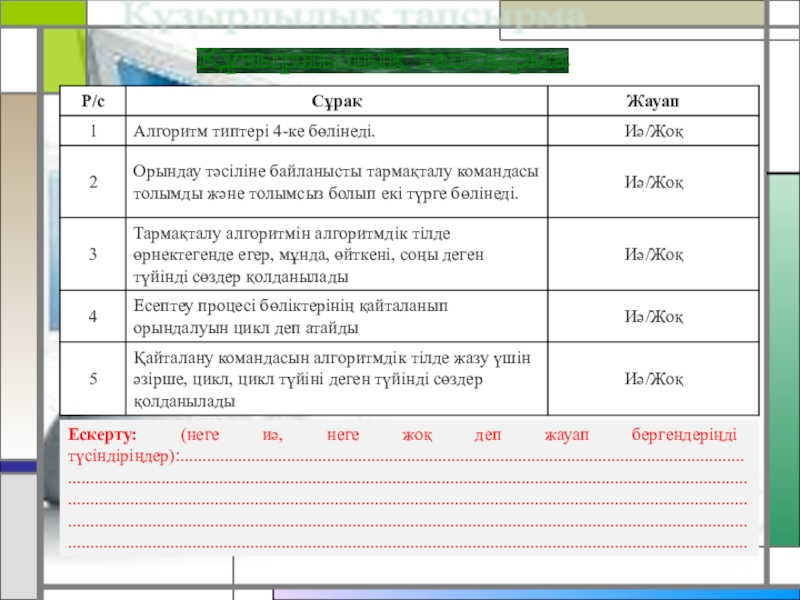Click the red 'Ескерту:' label
Screen dimensions: 800x600
tap(102, 434)
